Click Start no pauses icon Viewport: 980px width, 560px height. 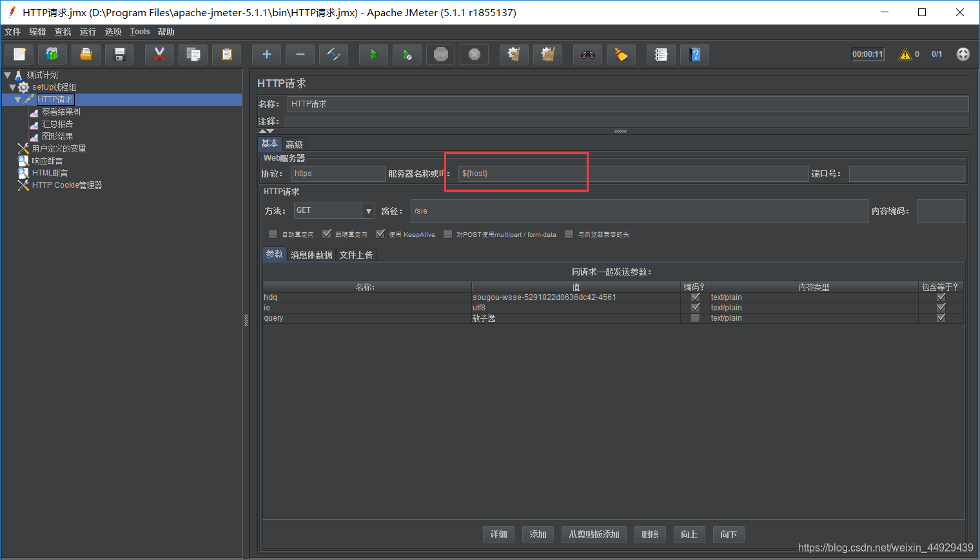pos(407,54)
